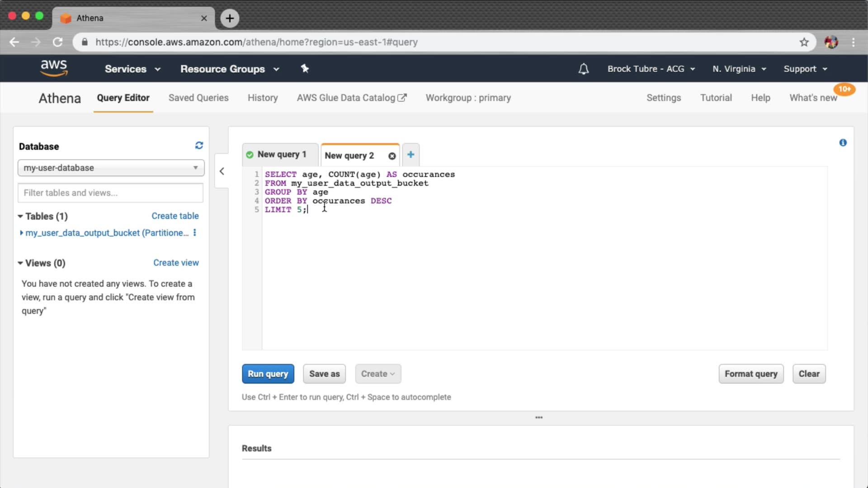Open the notifications bell icon
This screenshot has width=868, height=488.
pos(584,69)
